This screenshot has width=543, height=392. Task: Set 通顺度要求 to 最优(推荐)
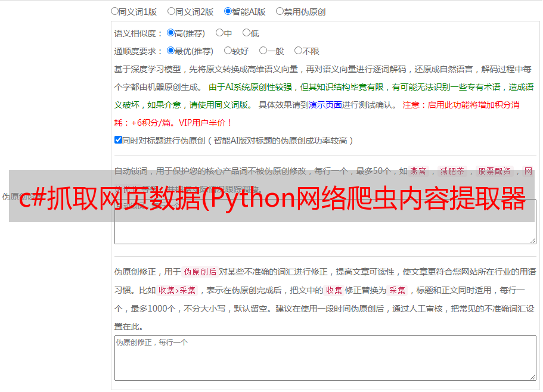[x=170, y=51]
